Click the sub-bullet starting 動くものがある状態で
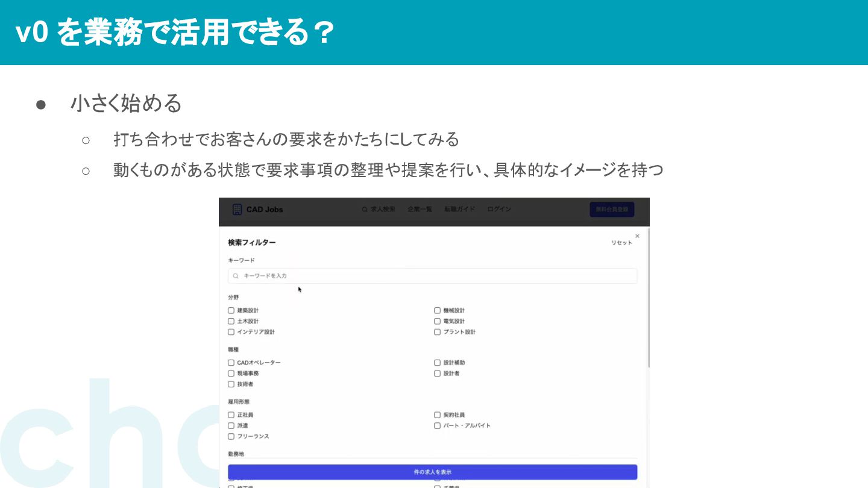Screen dimensions: 868x488 pyautogui.click(x=388, y=170)
